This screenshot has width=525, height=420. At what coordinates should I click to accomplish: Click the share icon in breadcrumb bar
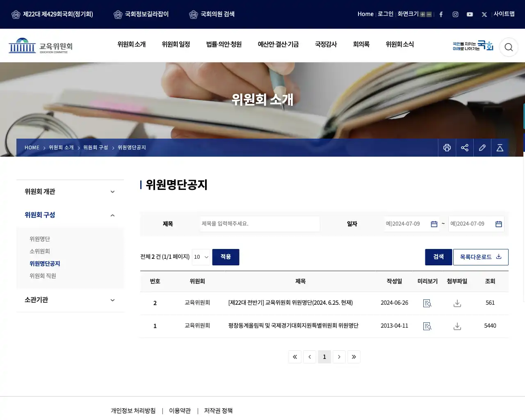pos(465,148)
